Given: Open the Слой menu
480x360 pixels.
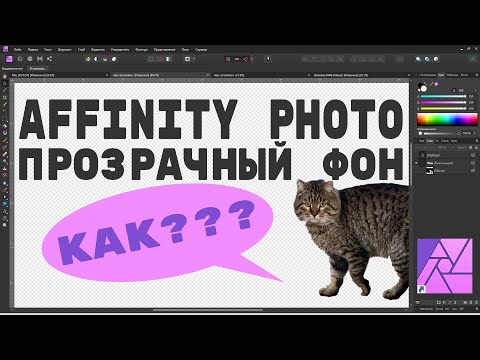Looking at the screenshot, I should click(x=81, y=50).
